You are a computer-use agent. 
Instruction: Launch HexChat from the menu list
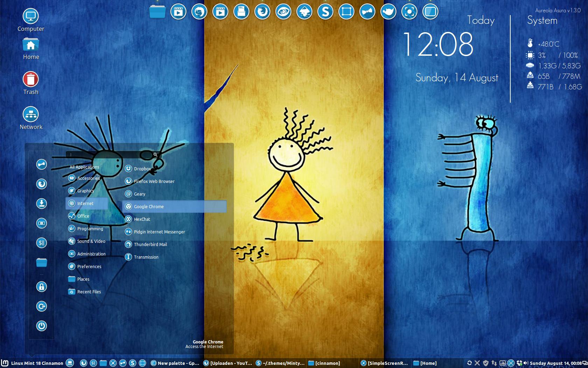[174, 219]
